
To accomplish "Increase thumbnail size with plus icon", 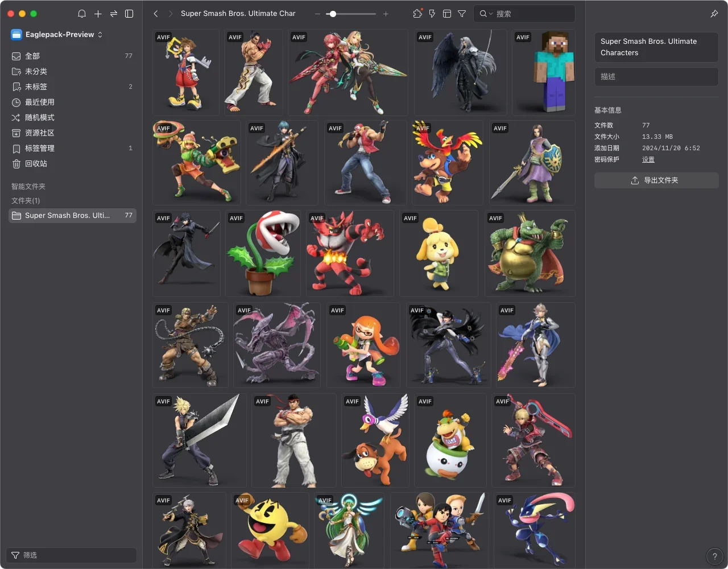I will tap(386, 14).
